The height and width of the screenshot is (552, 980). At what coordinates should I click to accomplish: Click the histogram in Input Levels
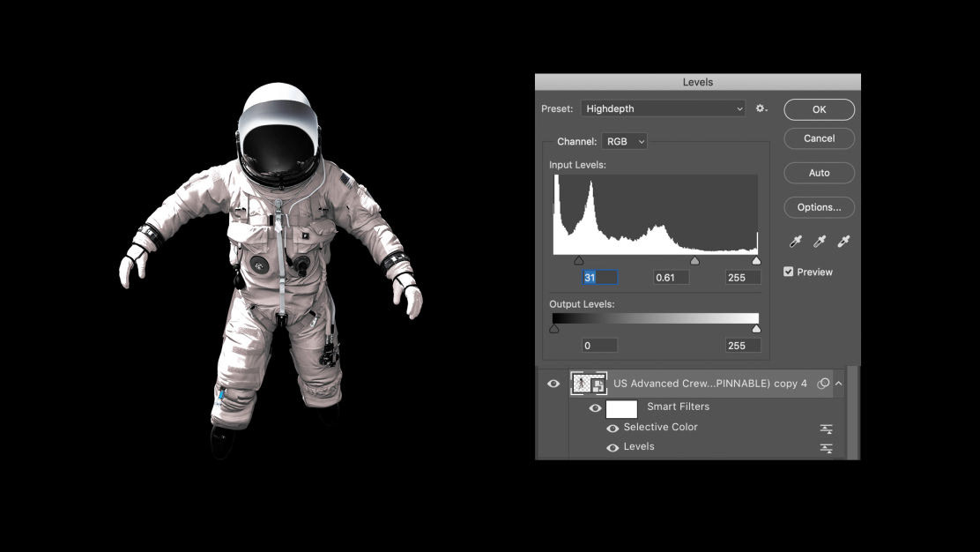pyautogui.click(x=656, y=214)
